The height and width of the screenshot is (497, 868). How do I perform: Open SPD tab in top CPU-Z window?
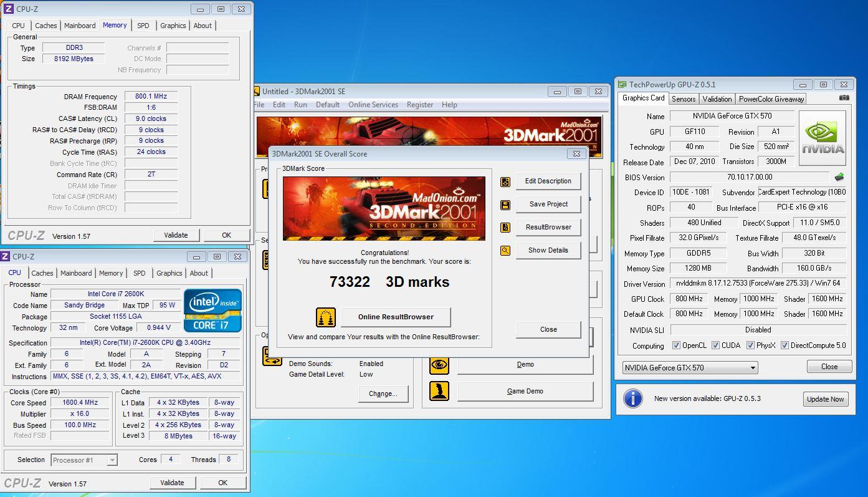click(143, 26)
